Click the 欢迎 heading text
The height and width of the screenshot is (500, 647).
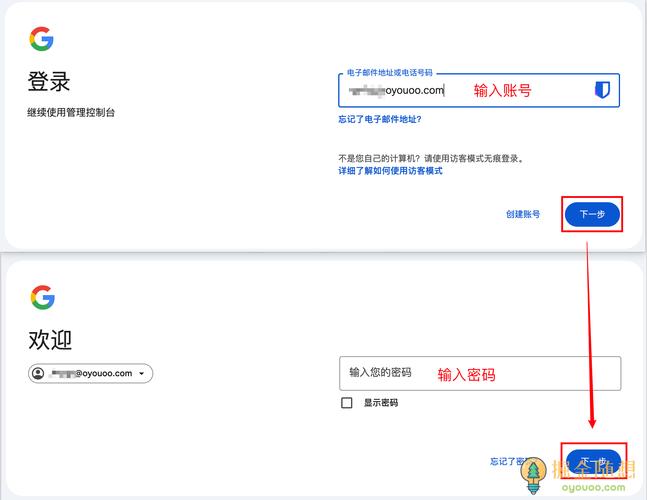tap(50, 340)
